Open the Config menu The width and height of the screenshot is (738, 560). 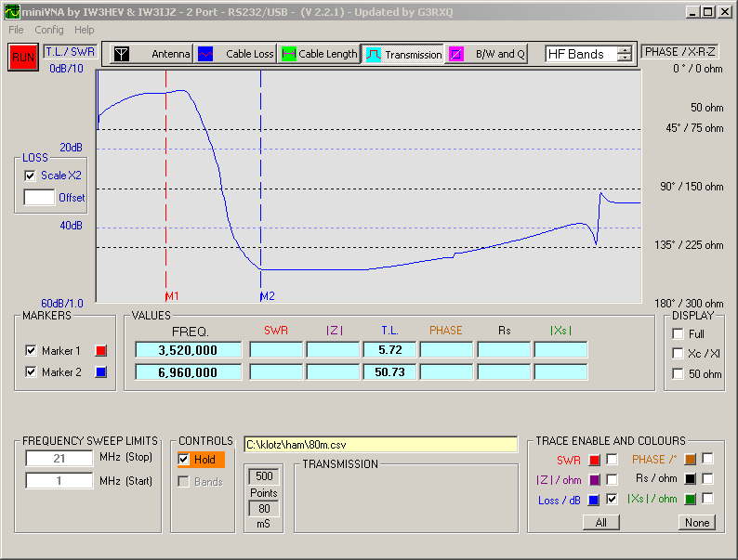tap(49, 30)
